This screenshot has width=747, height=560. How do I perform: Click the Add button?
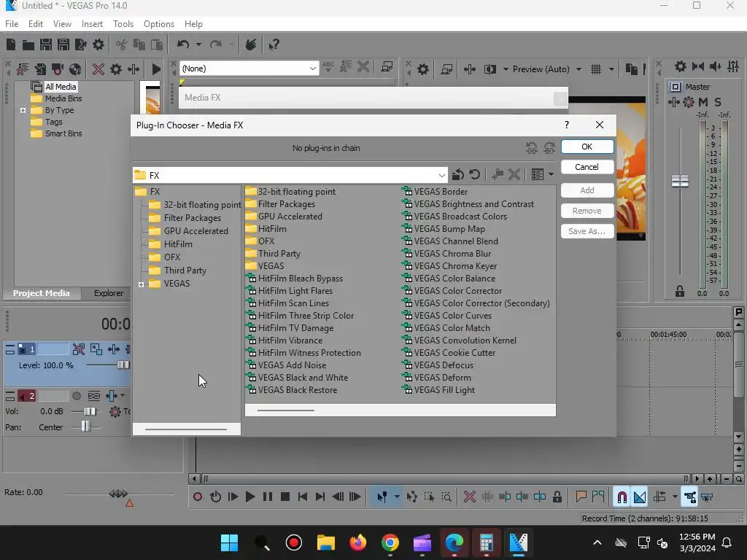click(587, 190)
